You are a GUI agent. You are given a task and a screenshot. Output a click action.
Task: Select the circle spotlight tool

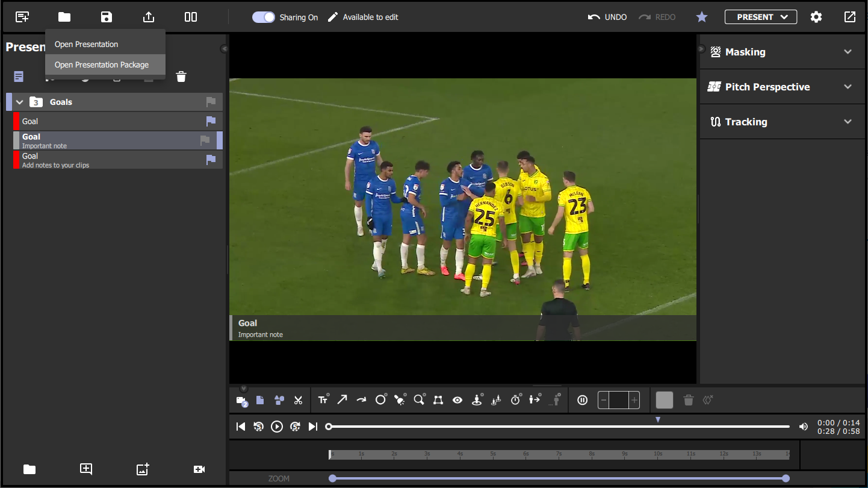point(380,399)
